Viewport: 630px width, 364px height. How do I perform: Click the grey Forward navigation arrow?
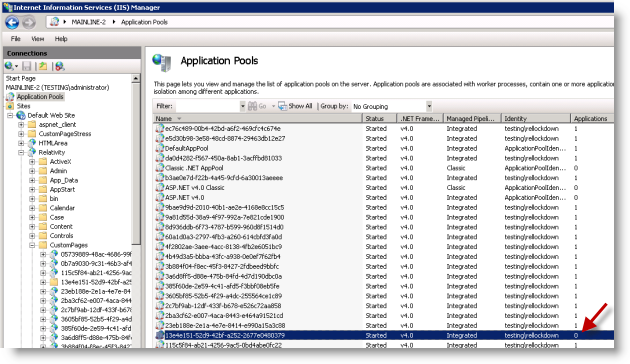pyautogui.click(x=29, y=22)
